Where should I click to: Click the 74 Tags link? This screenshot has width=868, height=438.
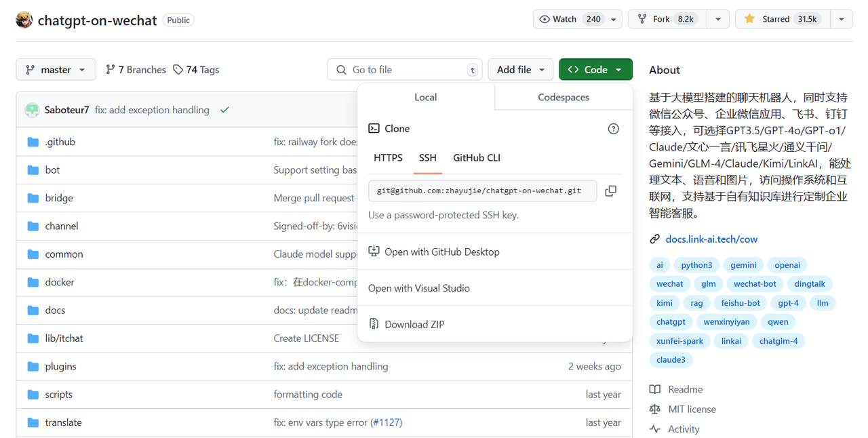point(196,70)
